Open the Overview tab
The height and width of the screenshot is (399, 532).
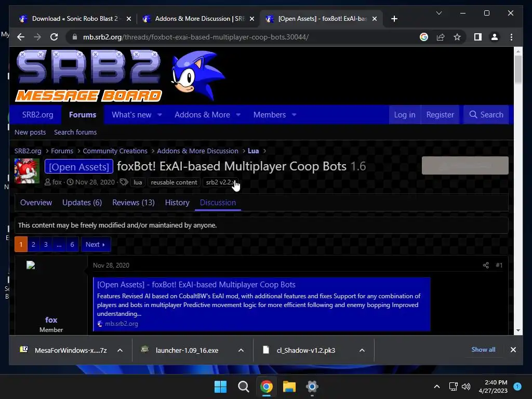coord(36,203)
